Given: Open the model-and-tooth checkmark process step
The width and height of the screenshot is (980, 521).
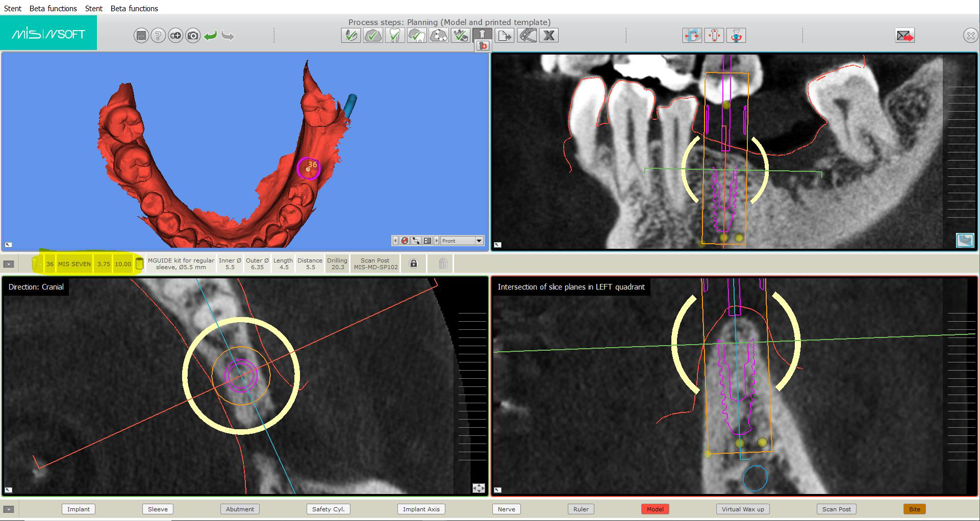Looking at the screenshot, I should click(x=417, y=35).
